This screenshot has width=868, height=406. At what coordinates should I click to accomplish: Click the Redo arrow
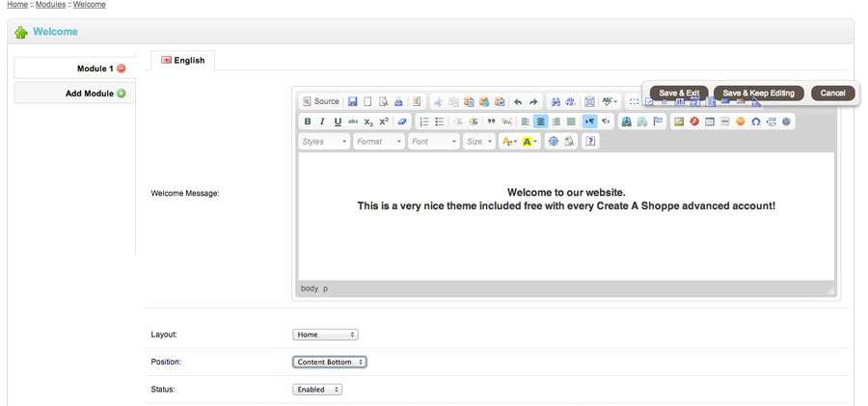[533, 102]
